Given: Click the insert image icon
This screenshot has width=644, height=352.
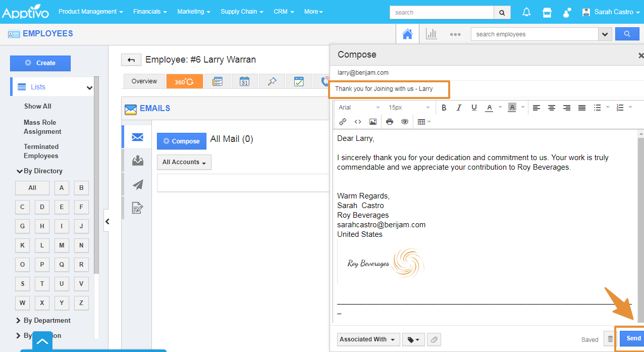Looking at the screenshot, I should click(x=373, y=122).
